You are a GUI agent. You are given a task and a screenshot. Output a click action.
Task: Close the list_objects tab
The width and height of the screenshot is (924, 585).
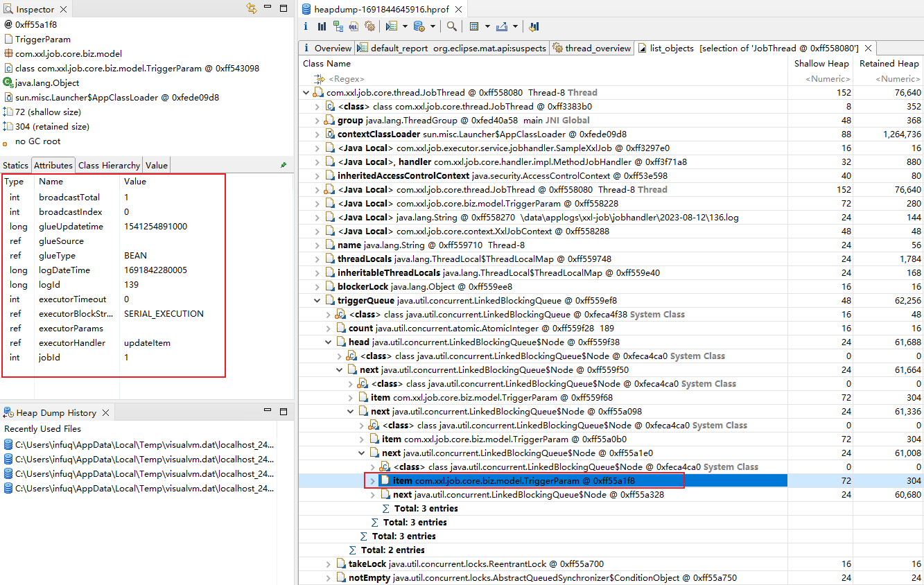[867, 49]
